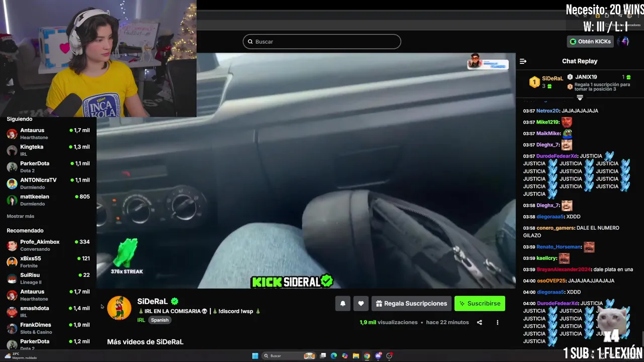Switch to Google Chrome in the taskbar

click(x=367, y=356)
